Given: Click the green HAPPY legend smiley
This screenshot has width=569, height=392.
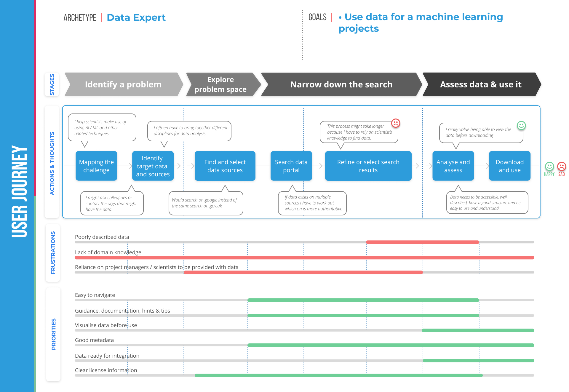Looking at the screenshot, I should [549, 167].
